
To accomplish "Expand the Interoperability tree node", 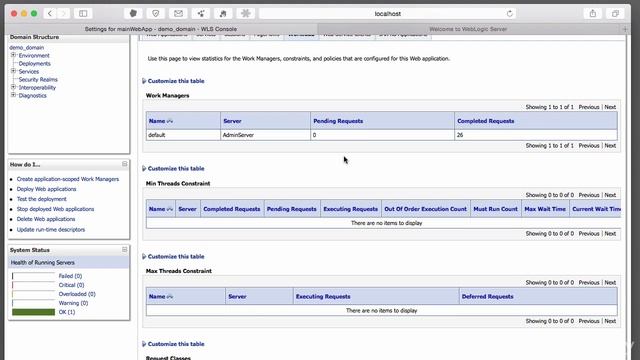I will click(13, 87).
